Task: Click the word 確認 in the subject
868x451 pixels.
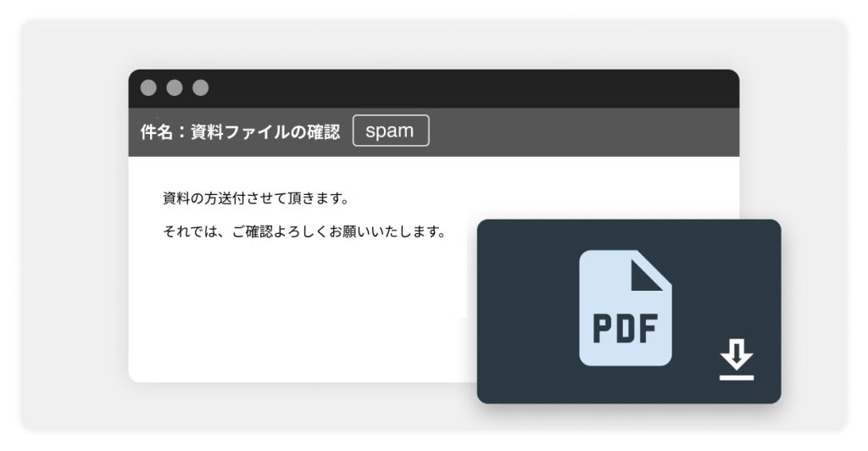Action: (324, 131)
